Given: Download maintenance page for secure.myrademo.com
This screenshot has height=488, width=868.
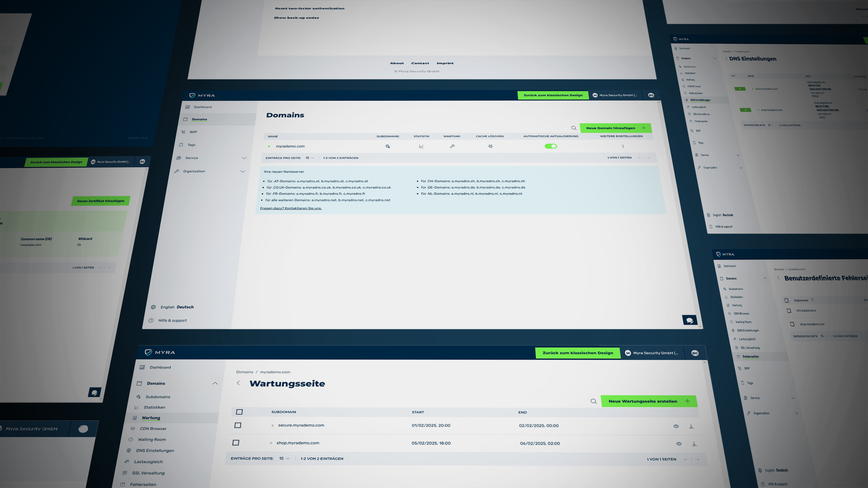Looking at the screenshot, I should coord(691,426).
